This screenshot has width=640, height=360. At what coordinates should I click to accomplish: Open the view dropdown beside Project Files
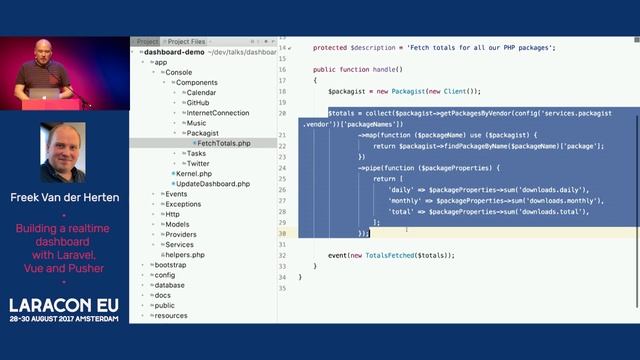[210, 42]
